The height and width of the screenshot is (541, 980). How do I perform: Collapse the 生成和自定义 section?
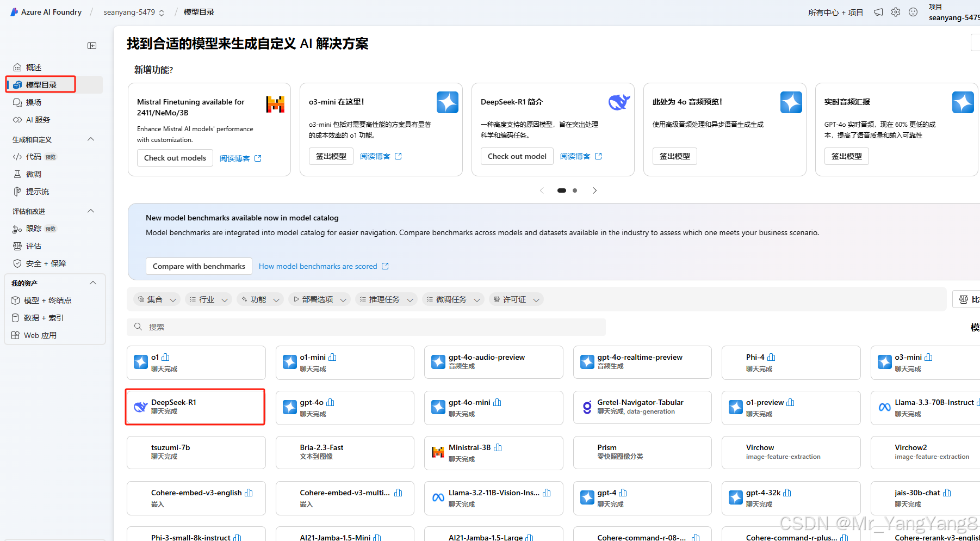(x=91, y=139)
